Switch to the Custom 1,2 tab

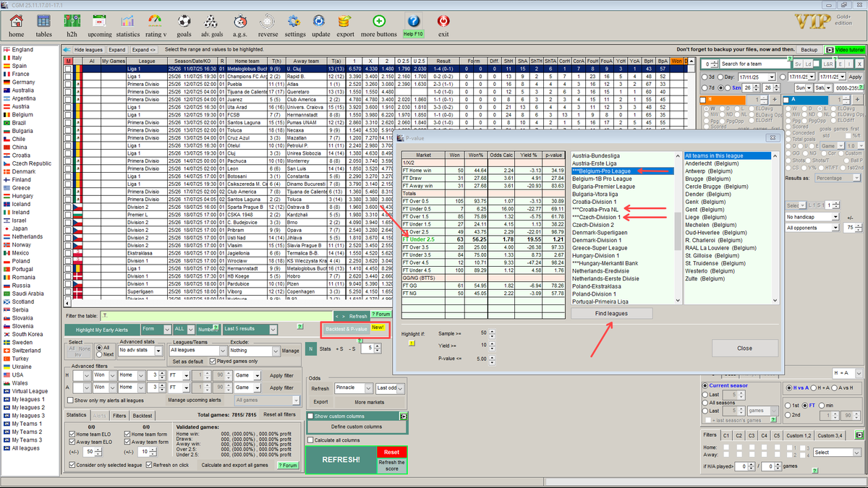pyautogui.click(x=799, y=435)
